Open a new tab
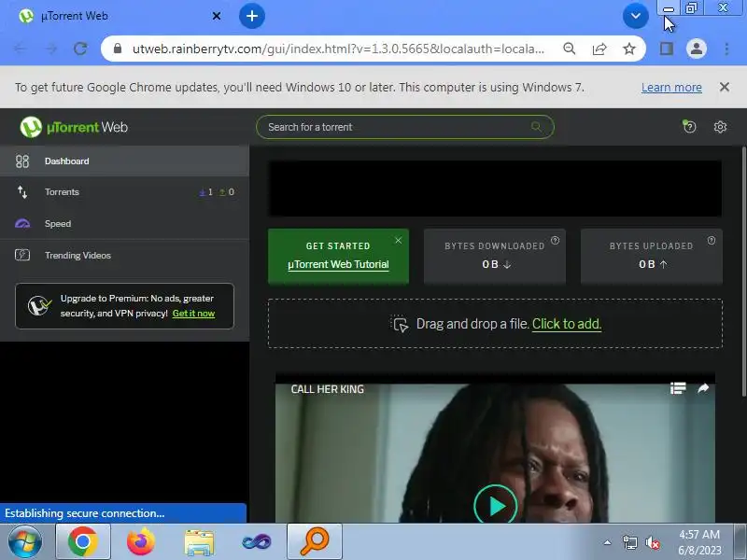The width and height of the screenshot is (747, 560). (251, 16)
